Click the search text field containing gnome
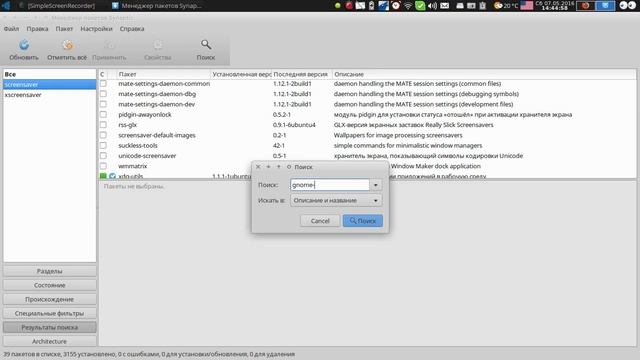 tap(330, 185)
